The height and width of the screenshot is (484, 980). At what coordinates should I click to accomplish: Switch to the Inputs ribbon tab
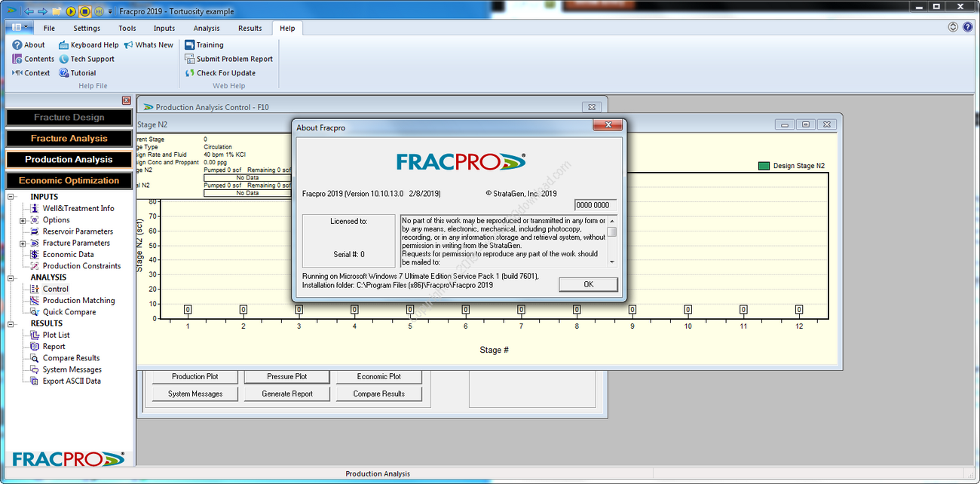click(164, 28)
